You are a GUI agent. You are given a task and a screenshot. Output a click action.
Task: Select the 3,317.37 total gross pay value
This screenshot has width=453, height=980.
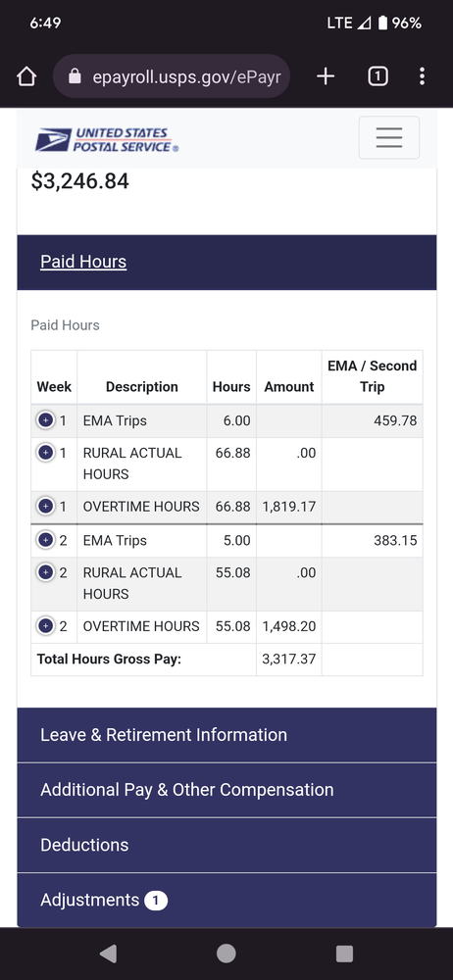click(289, 660)
